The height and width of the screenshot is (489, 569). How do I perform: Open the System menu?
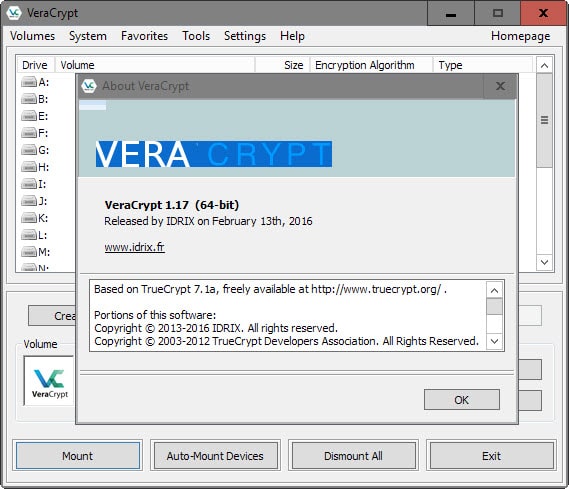pos(88,36)
